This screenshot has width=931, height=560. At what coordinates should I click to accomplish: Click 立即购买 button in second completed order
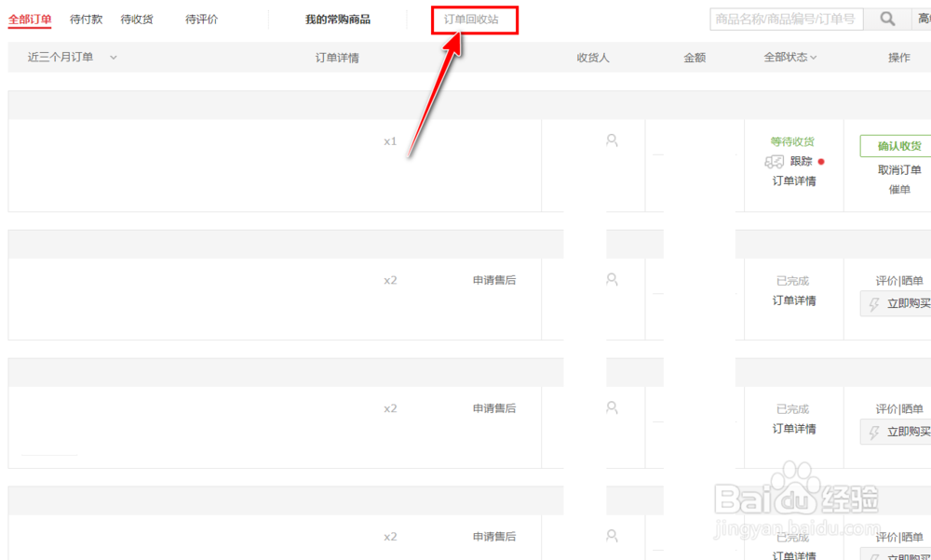pyautogui.click(x=896, y=432)
